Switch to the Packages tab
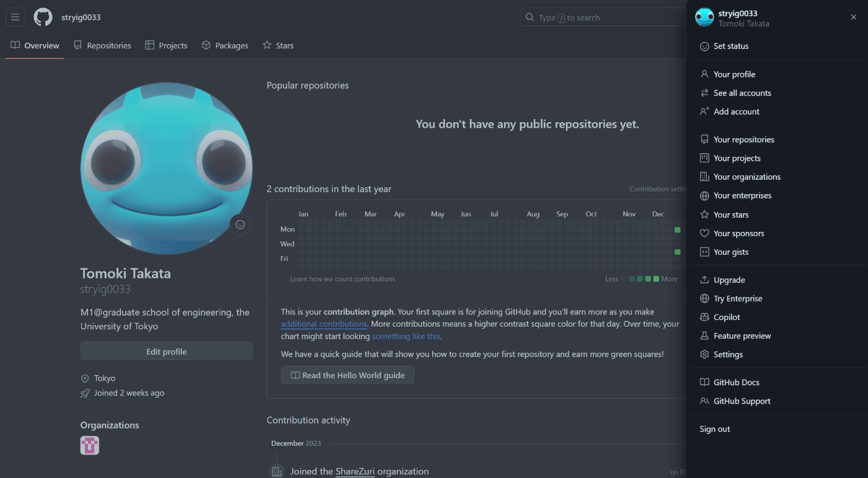868x478 pixels. 225,45
